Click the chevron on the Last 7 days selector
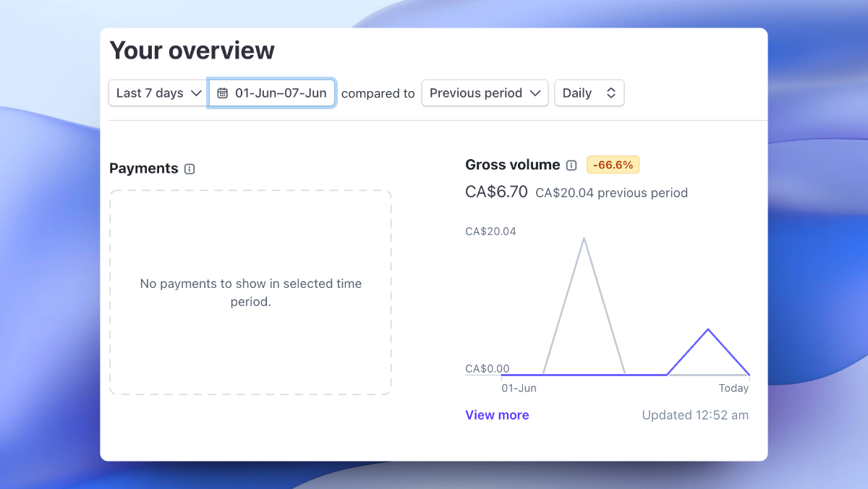The height and width of the screenshot is (489, 868). (197, 93)
